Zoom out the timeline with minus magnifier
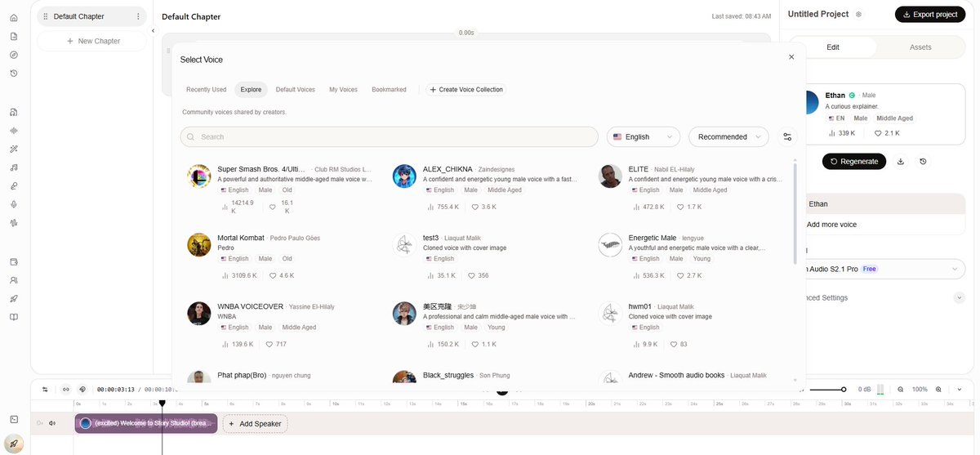The image size is (980, 455). click(x=901, y=390)
